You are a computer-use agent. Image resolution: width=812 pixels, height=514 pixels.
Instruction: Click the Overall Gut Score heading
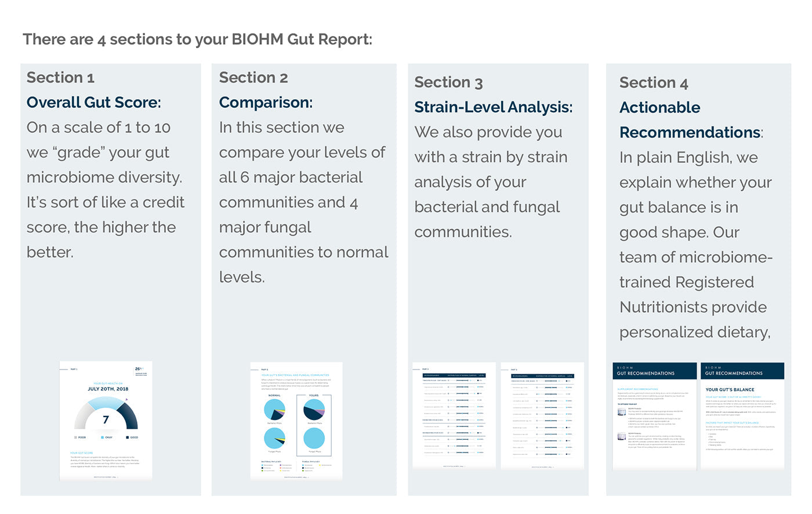click(x=93, y=103)
